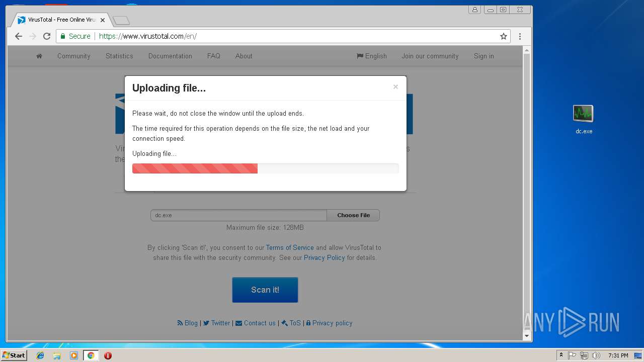Open Statistics menu item

[x=119, y=56]
